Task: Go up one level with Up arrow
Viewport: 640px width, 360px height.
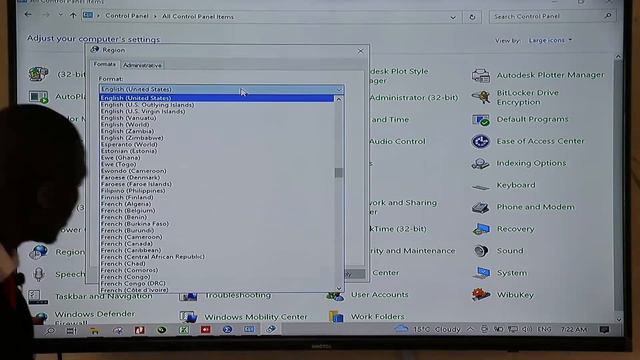Action: tap(73, 16)
